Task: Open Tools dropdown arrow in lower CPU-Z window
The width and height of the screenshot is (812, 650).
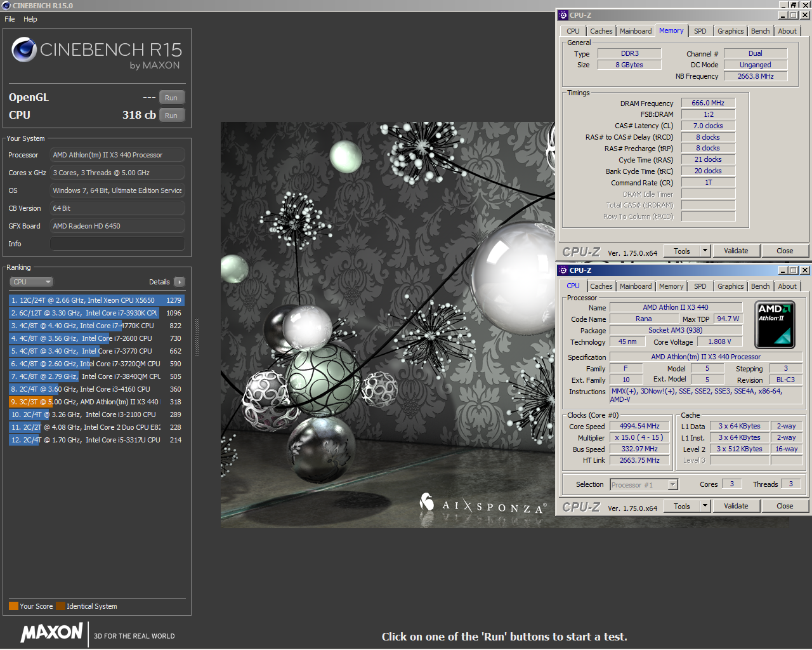Action: click(705, 506)
